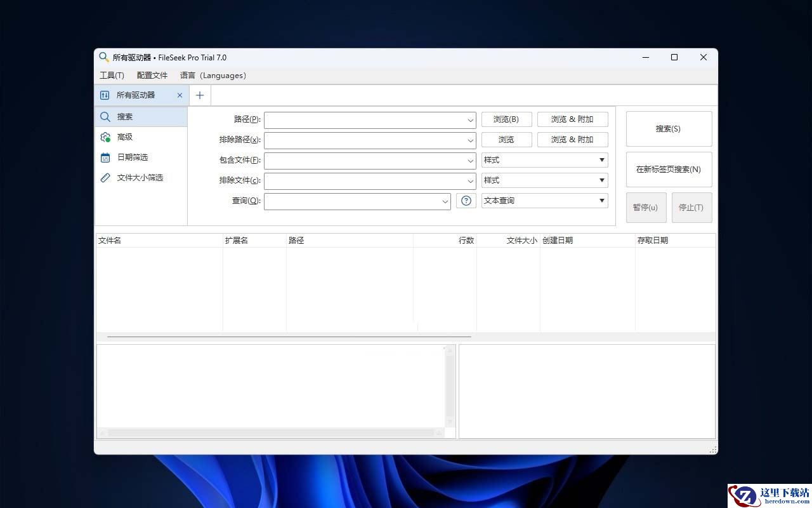Click the ruler icon beside 文件大小筛选
This screenshot has height=508, width=812.
105,178
